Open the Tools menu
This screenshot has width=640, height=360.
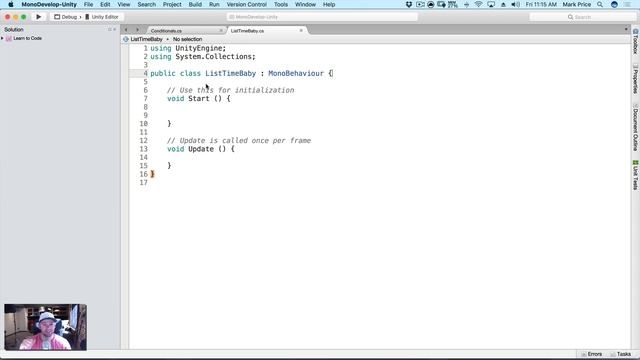pos(281,4)
